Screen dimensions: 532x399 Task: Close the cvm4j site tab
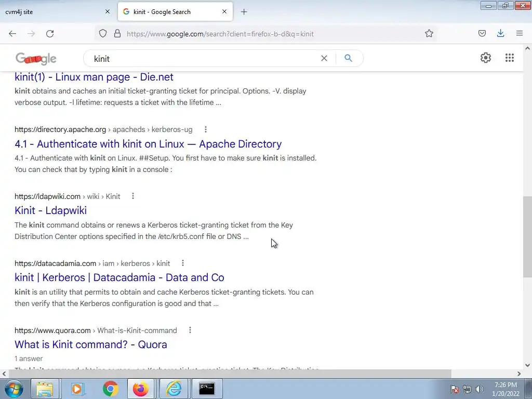pos(108,11)
